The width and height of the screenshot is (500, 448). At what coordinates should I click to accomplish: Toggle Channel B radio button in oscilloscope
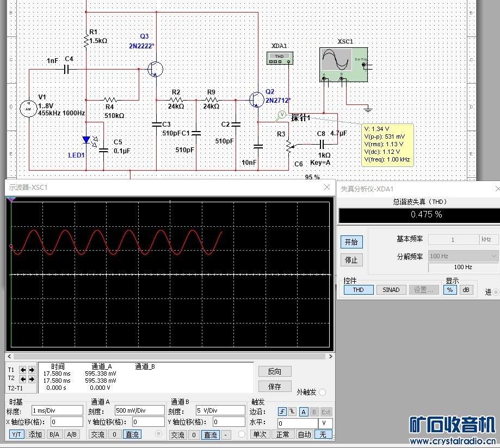[x=242, y=434]
